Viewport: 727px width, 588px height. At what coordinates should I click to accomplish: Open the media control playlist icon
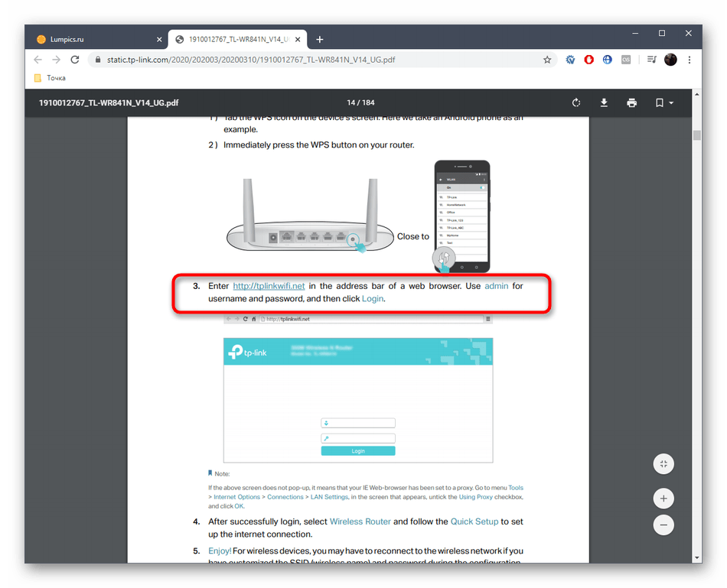point(651,60)
